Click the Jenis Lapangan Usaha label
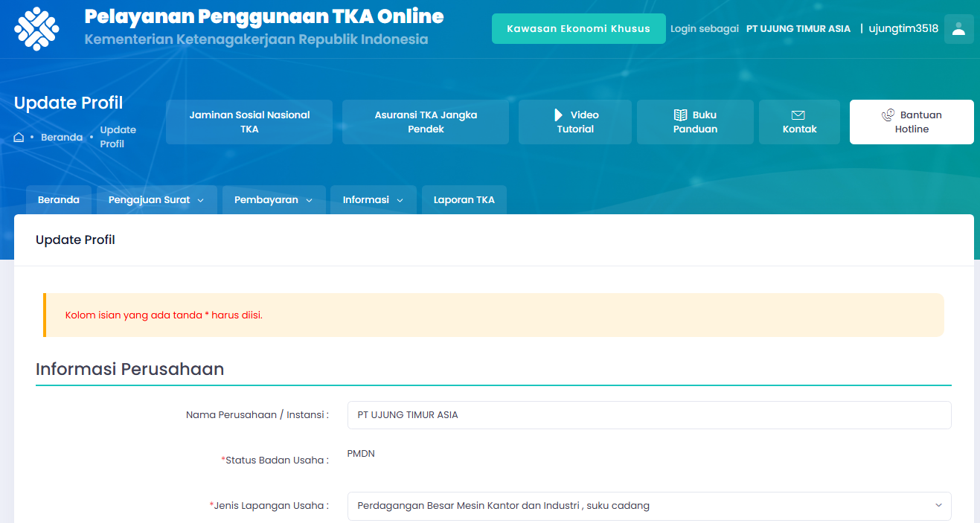 coord(269,506)
